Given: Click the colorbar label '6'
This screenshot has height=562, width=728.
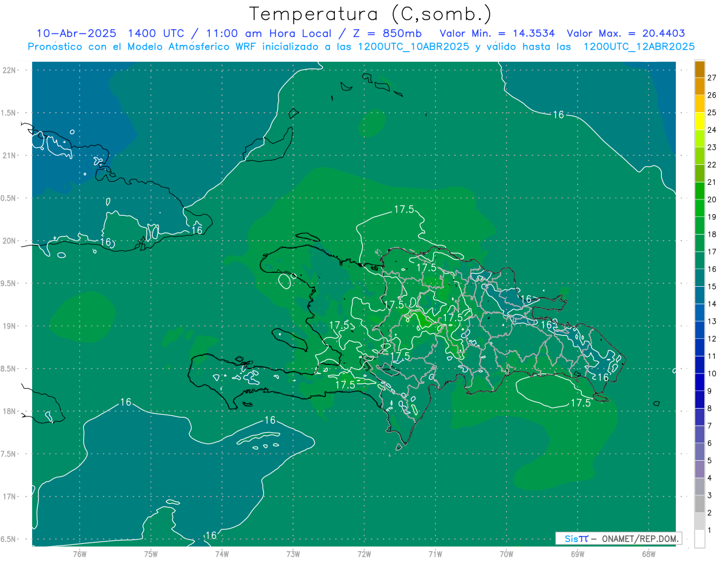Looking at the screenshot, I should click(x=710, y=443).
